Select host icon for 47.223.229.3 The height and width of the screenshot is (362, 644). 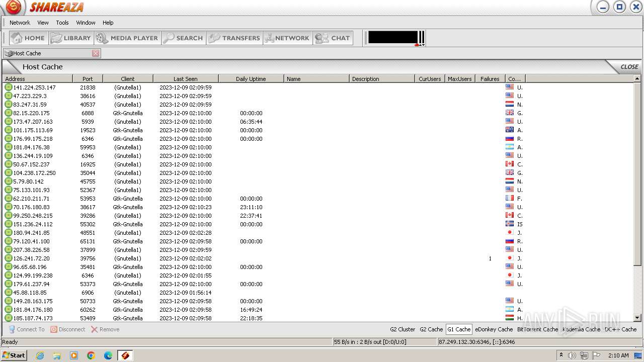point(9,96)
